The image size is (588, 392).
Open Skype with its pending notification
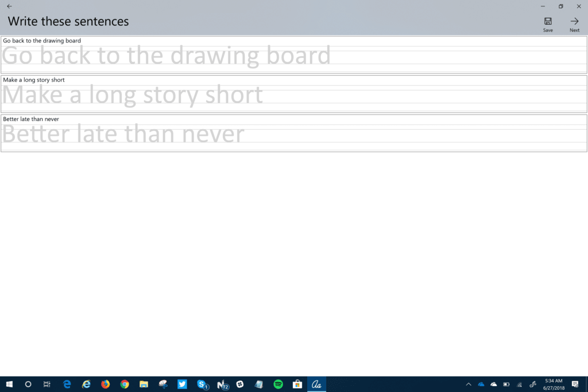pos(201,384)
